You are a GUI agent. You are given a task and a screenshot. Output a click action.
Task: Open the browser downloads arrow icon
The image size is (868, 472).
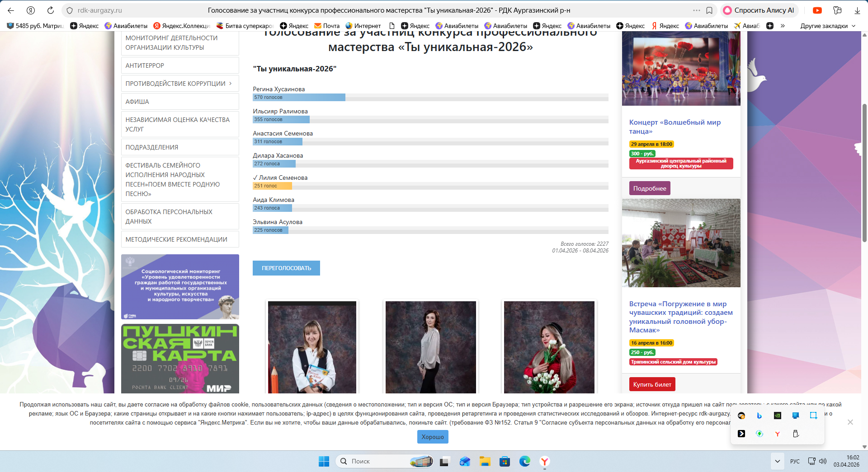point(857,10)
